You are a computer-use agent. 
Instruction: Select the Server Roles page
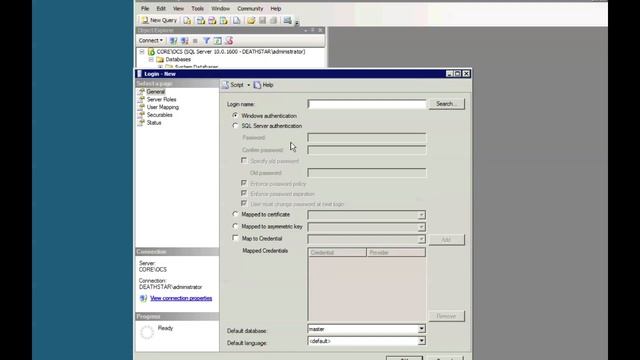point(161,100)
